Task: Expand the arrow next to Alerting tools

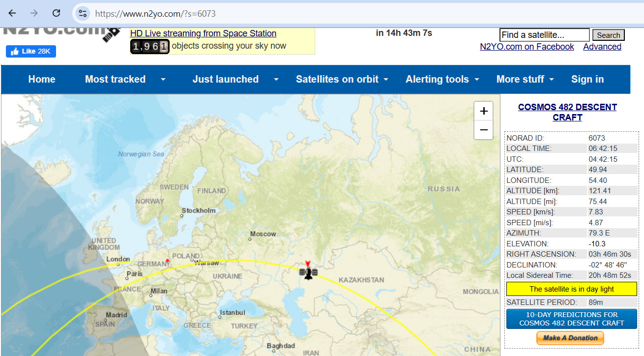Action: [x=476, y=79]
